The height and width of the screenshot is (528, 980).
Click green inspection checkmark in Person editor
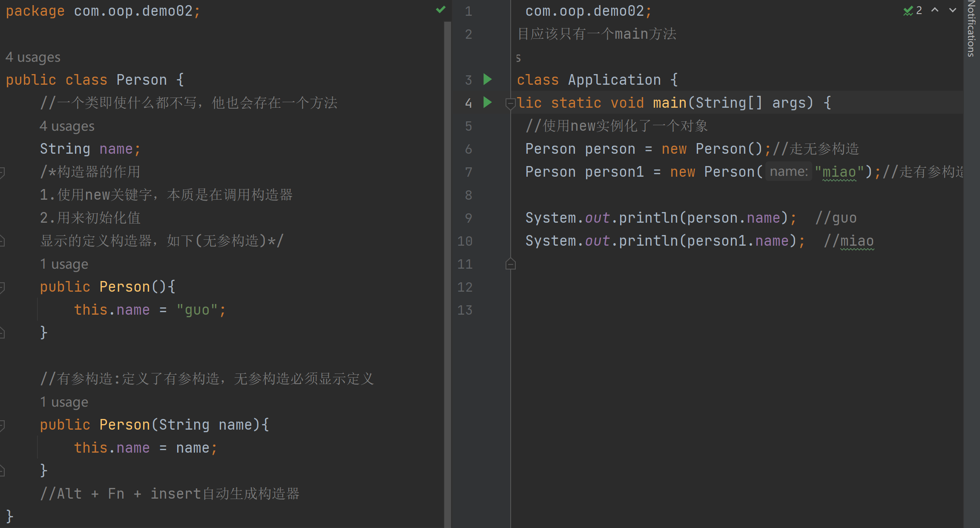coord(441,9)
